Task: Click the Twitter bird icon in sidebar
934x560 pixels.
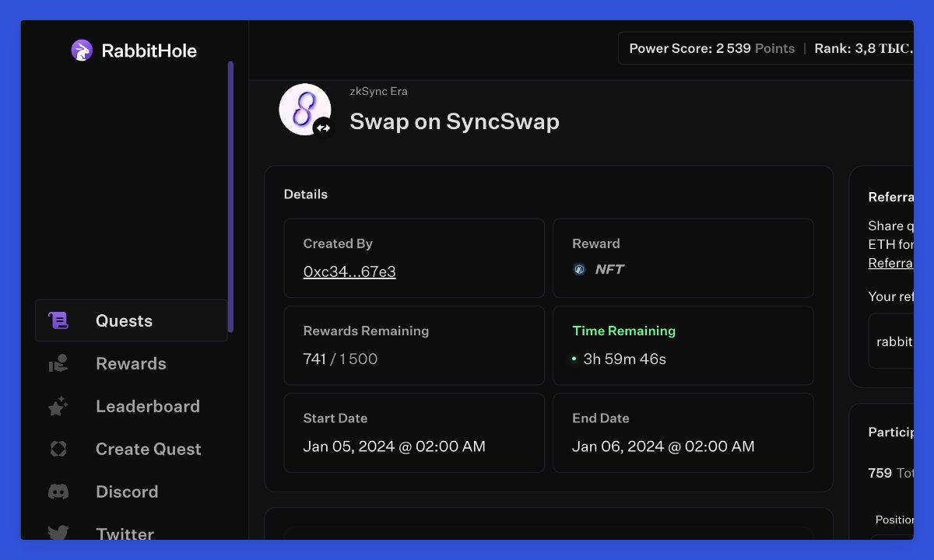Action: tap(58, 534)
